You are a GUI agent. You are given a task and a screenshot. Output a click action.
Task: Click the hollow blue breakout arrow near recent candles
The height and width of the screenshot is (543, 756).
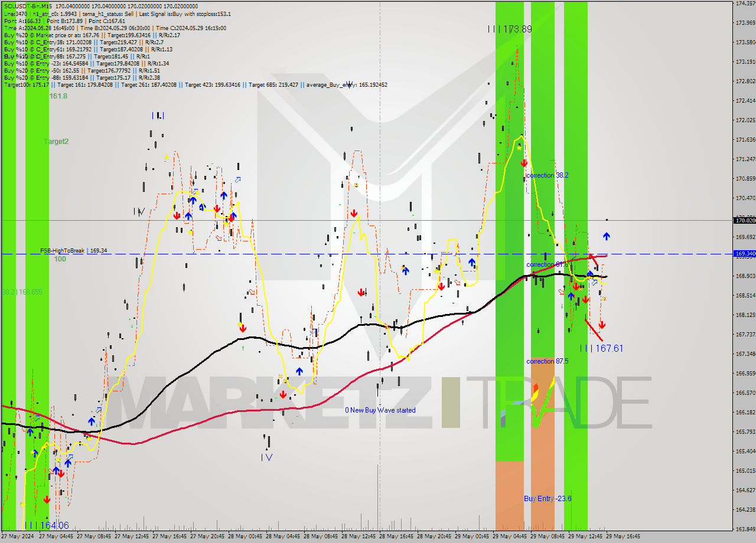coord(594,283)
